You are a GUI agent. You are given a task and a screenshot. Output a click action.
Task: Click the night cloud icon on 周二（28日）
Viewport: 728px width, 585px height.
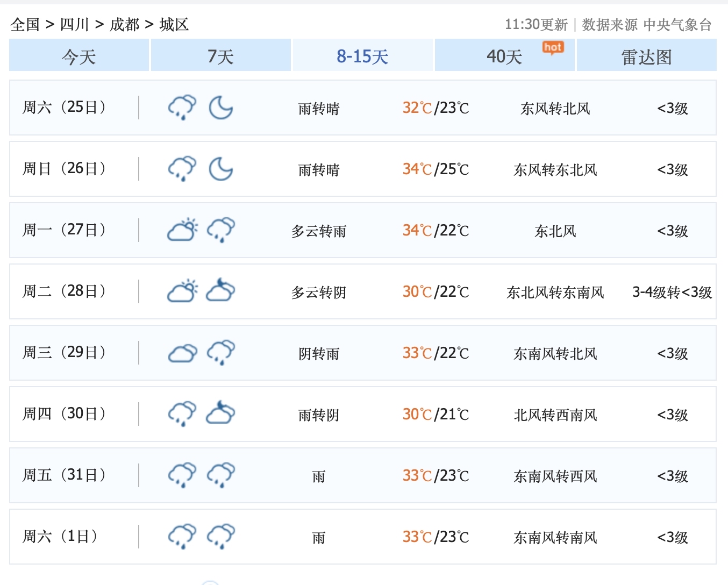[221, 291]
